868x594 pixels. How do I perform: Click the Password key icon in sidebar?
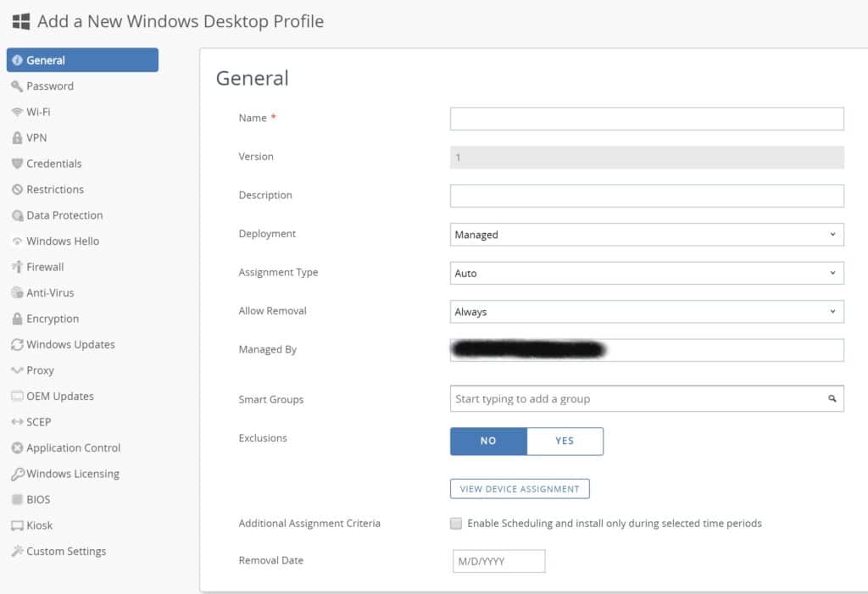coord(17,86)
